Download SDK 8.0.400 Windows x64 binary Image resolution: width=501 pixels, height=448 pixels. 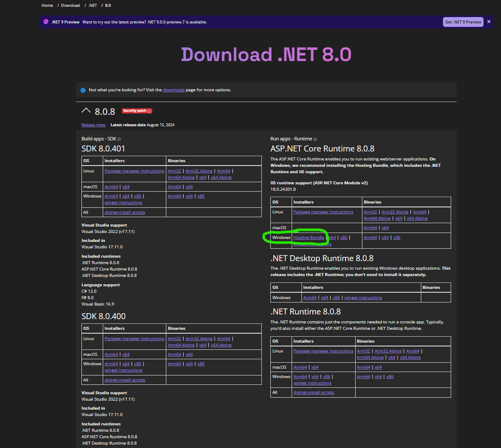189,364
